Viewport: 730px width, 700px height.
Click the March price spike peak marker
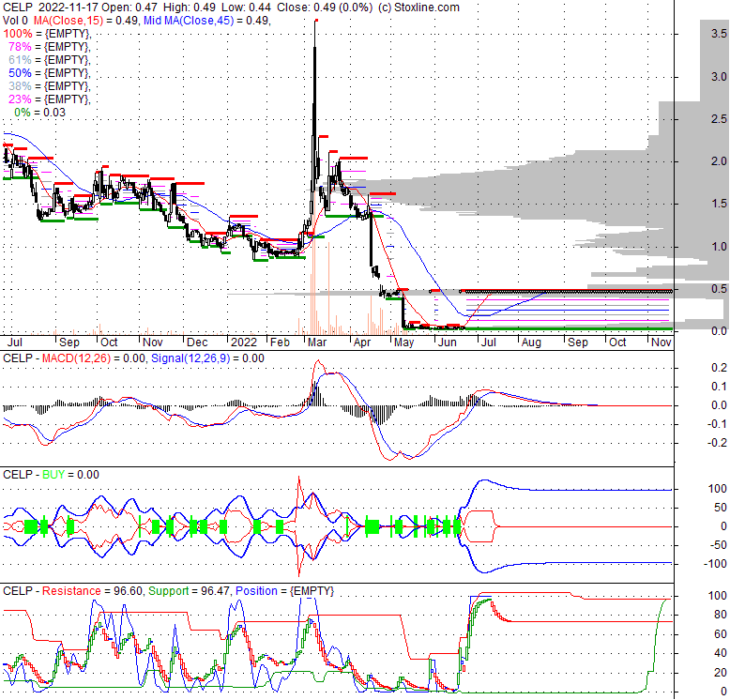click(x=316, y=20)
